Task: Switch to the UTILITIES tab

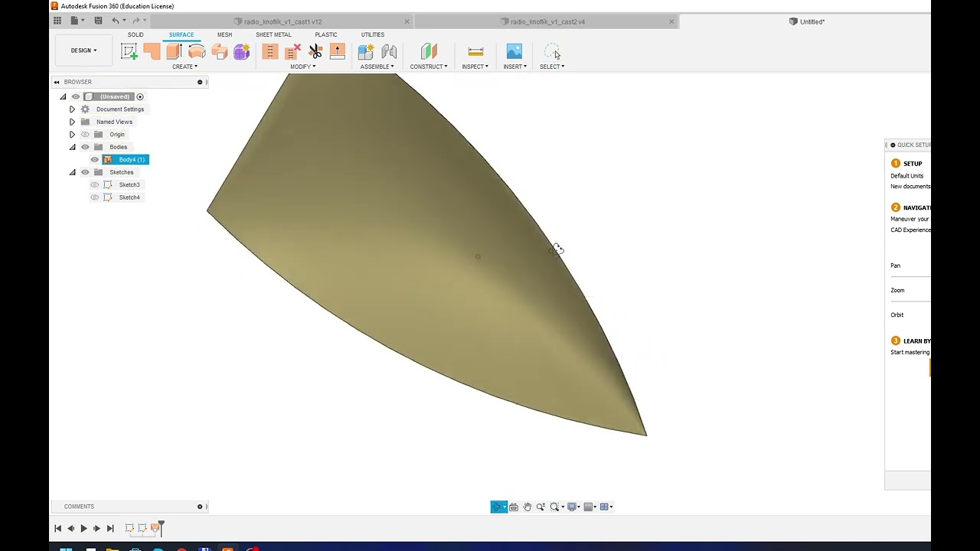Action: tap(373, 34)
